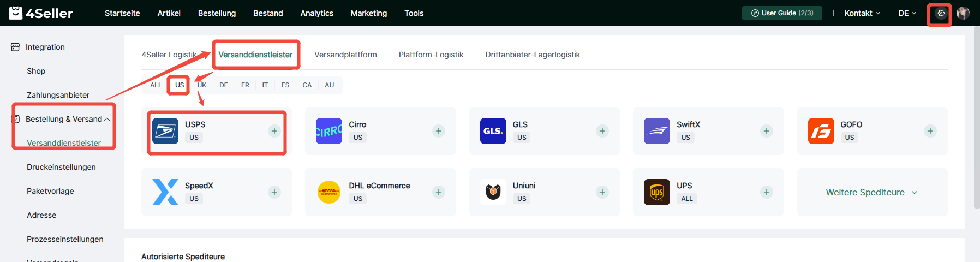980x262 pixels.
Task: Switch to Plattform-Logistik tab
Action: tap(431, 55)
